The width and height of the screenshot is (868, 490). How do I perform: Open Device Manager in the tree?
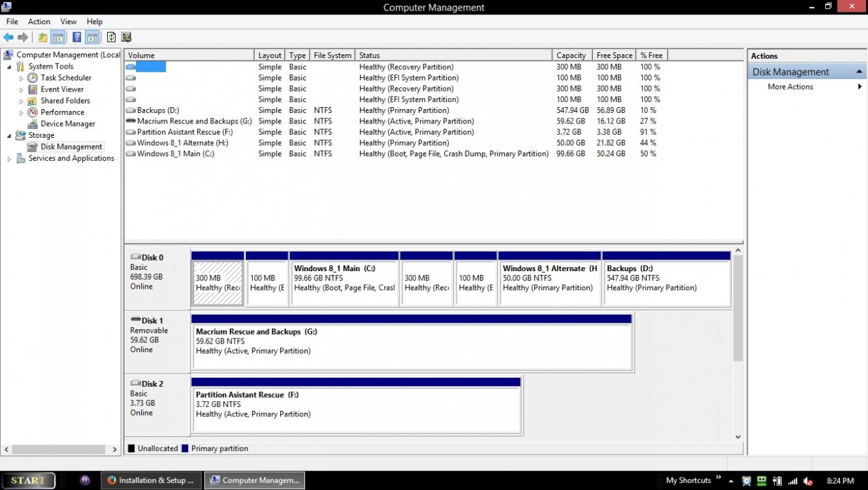tap(68, 123)
